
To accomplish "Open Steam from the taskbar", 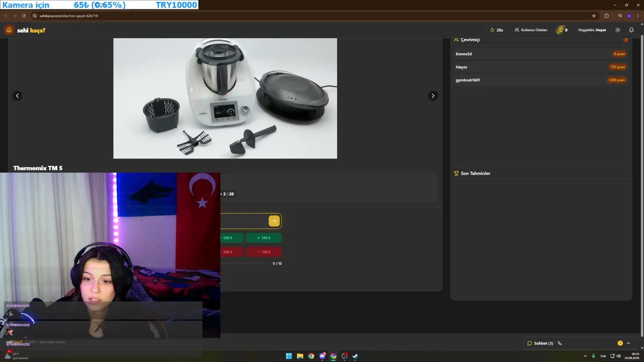I will pos(355,356).
